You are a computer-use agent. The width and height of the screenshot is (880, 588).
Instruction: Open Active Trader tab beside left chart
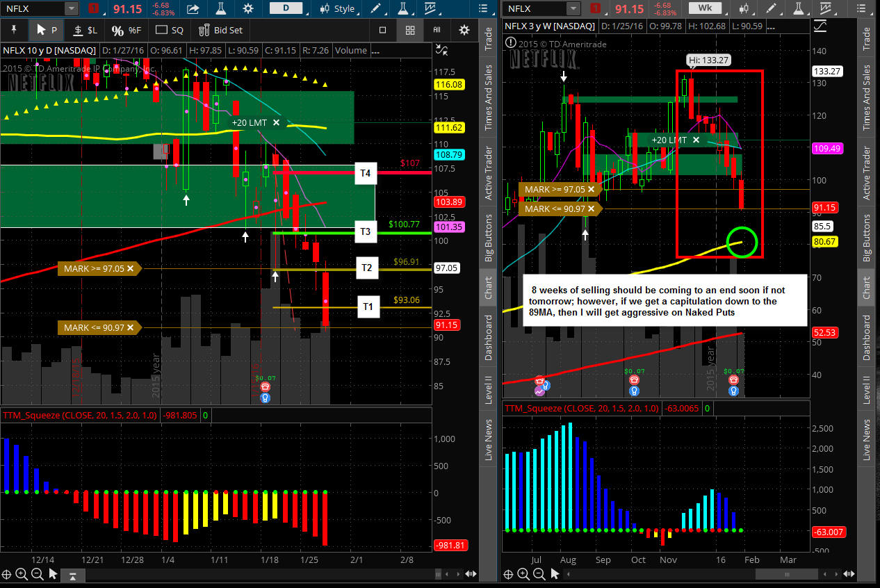(x=488, y=172)
